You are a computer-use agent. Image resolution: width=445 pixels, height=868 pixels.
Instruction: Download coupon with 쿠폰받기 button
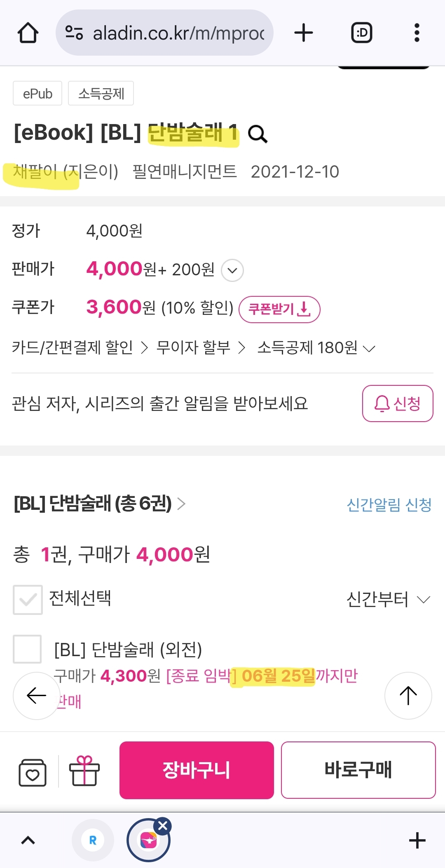tap(279, 309)
